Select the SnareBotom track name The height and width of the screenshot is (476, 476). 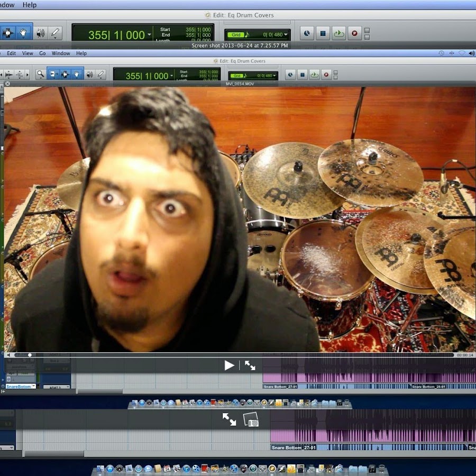click(x=19, y=387)
